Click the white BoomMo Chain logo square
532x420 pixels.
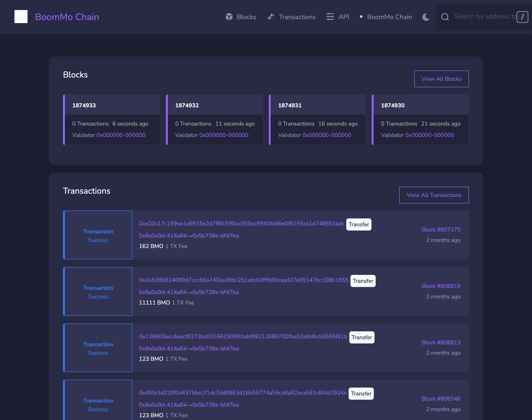coord(21,17)
